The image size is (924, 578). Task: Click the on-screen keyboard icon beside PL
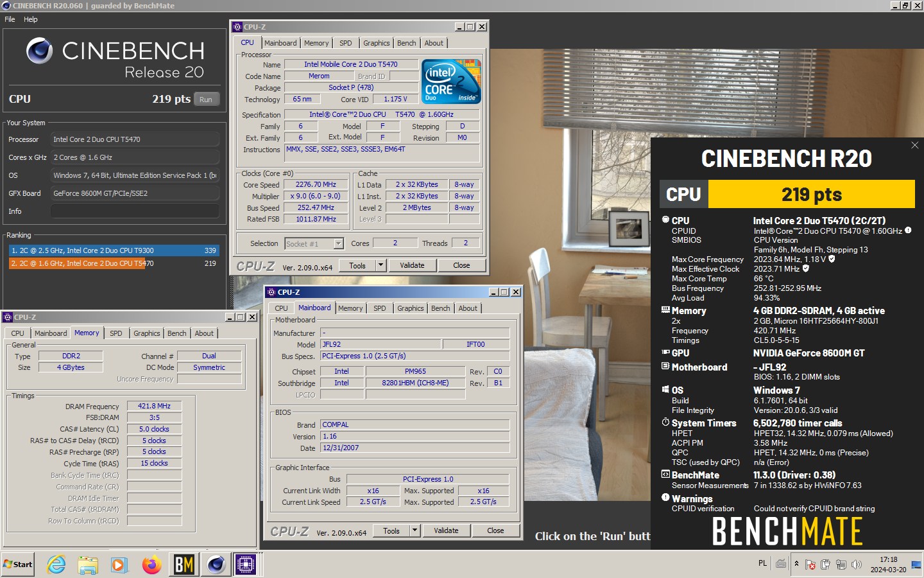pyautogui.click(x=781, y=564)
